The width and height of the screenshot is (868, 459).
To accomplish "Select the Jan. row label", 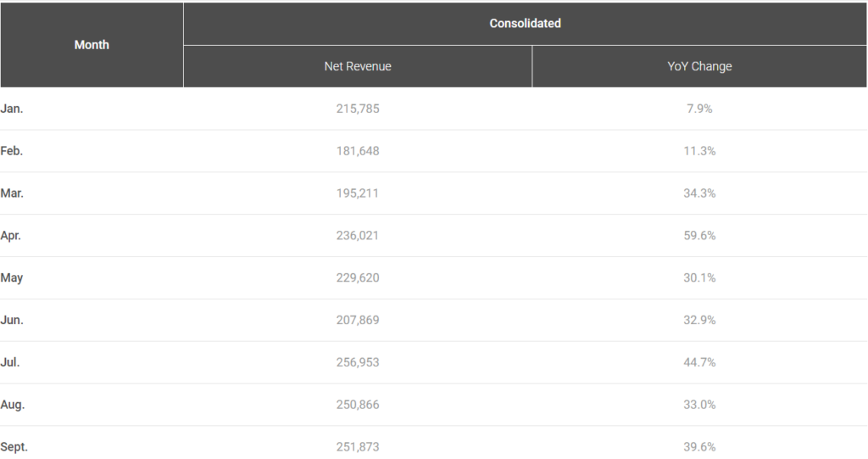I will pyautogui.click(x=13, y=109).
